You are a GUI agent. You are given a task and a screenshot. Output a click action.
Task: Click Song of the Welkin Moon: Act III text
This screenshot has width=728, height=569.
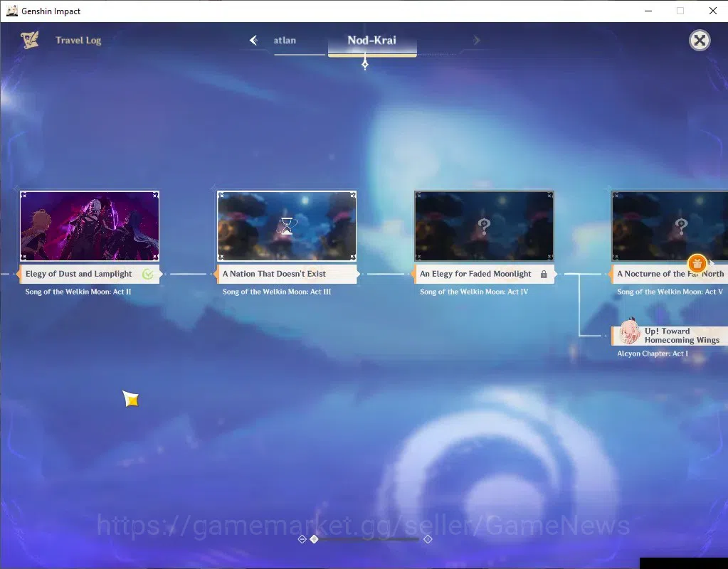coord(277,292)
